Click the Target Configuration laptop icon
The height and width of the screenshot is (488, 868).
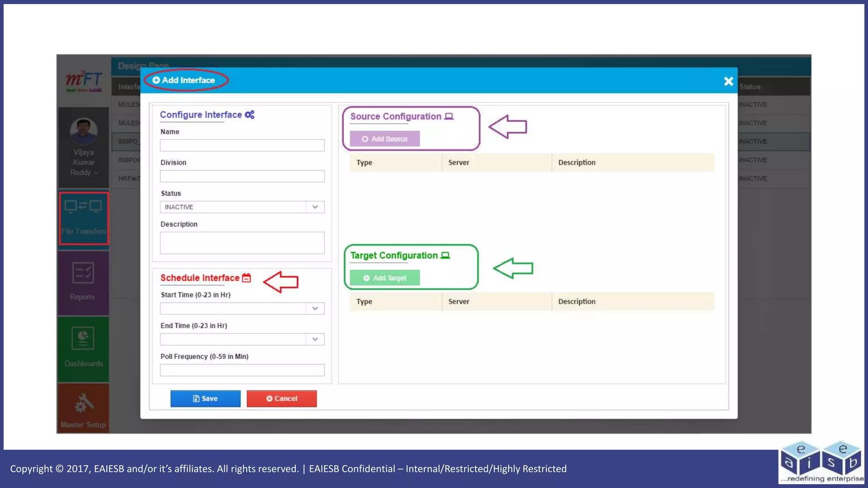(445, 255)
